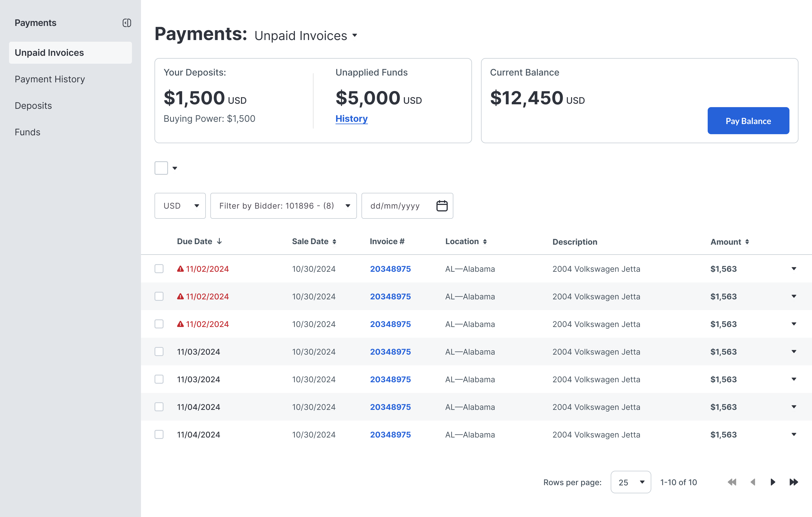Sort table by Location icon
Image resolution: width=812 pixels, height=517 pixels.
pyautogui.click(x=485, y=242)
